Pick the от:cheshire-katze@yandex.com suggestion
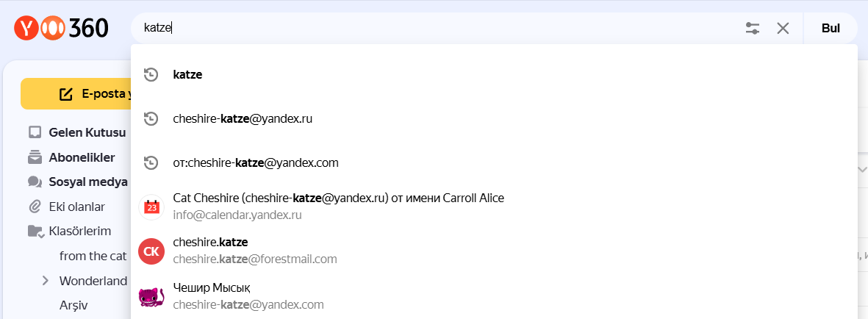868x319 pixels. 256,162
